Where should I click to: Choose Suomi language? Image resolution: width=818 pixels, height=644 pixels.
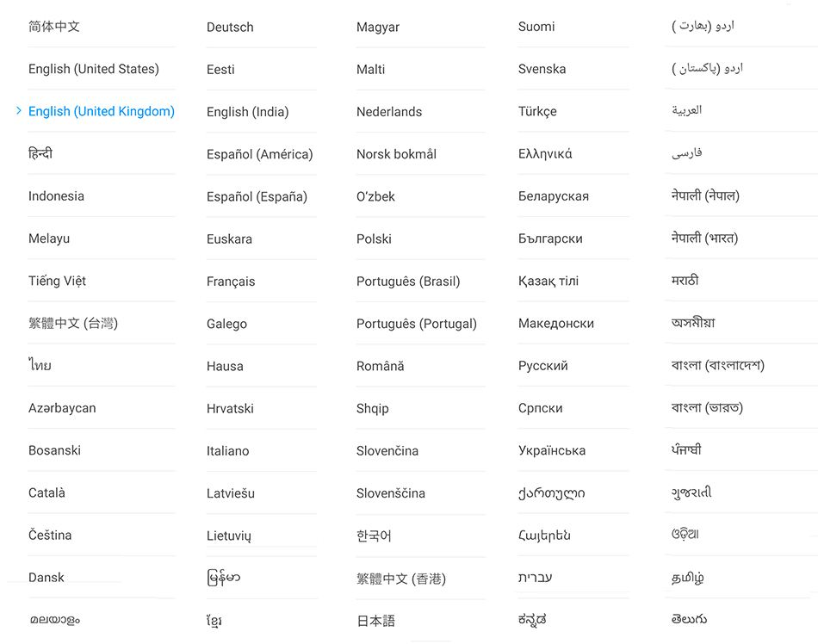(x=536, y=27)
